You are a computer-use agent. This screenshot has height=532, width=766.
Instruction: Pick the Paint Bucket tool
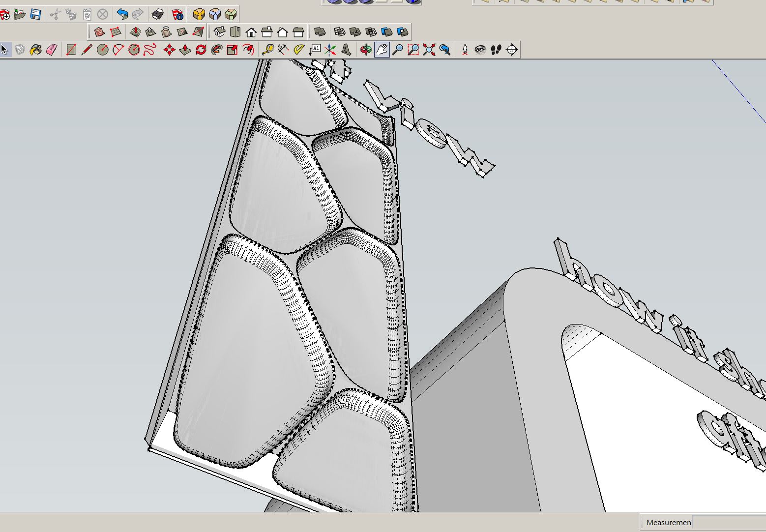tap(36, 50)
